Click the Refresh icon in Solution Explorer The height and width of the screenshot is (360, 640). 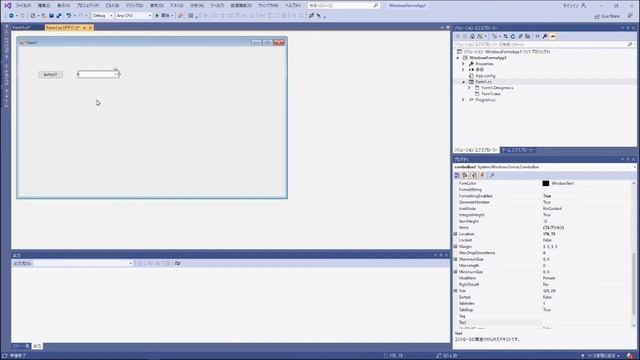click(x=513, y=36)
